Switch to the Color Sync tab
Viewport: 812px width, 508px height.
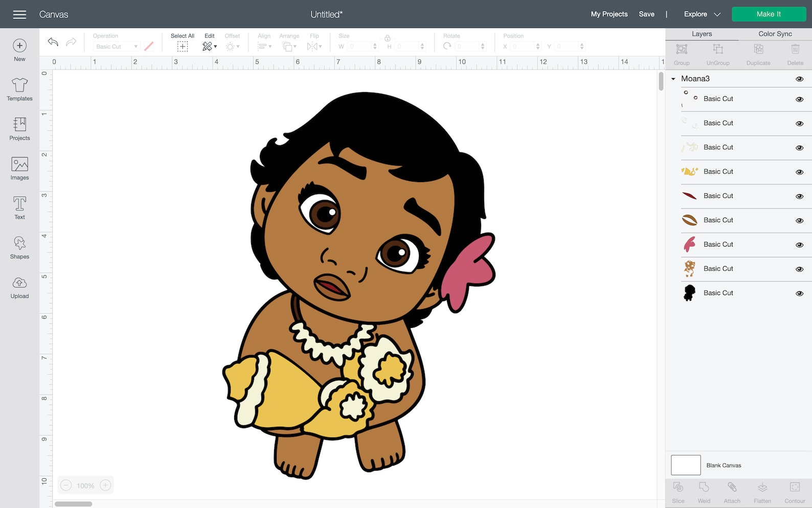pyautogui.click(x=775, y=34)
